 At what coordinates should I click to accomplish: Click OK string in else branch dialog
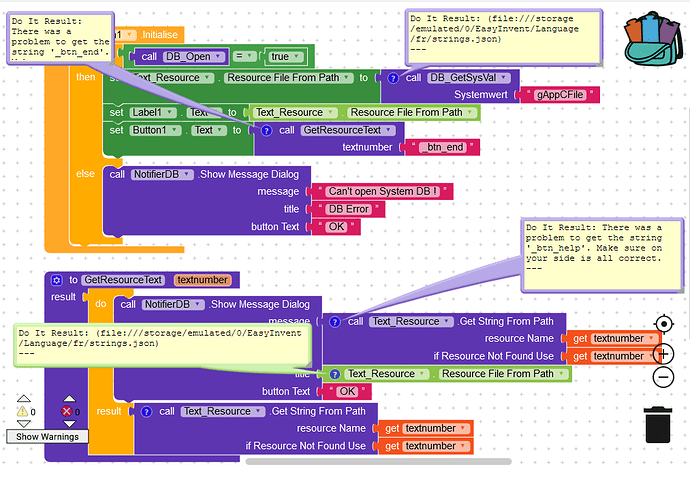pos(336,227)
